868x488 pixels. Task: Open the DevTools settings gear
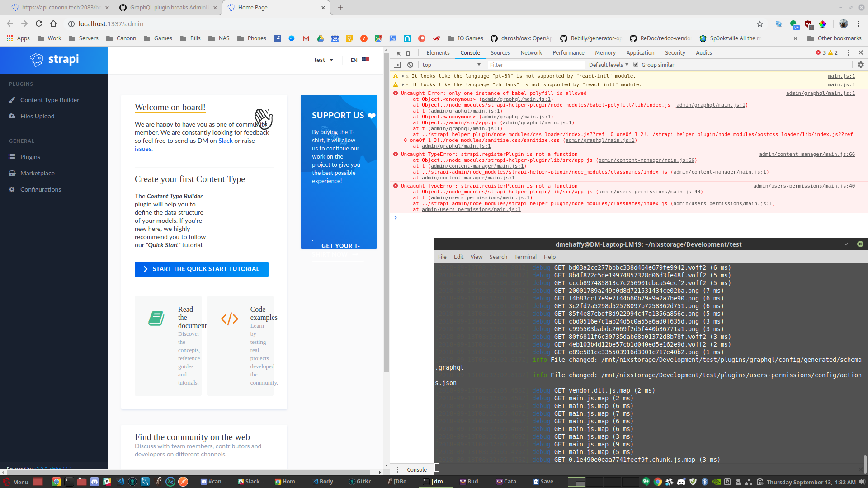(860, 65)
